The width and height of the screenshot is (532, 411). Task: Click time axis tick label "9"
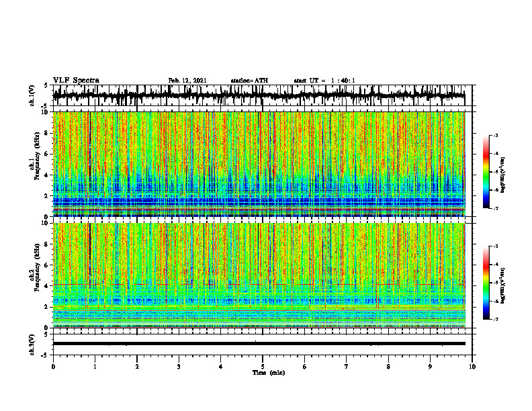tap(430, 367)
